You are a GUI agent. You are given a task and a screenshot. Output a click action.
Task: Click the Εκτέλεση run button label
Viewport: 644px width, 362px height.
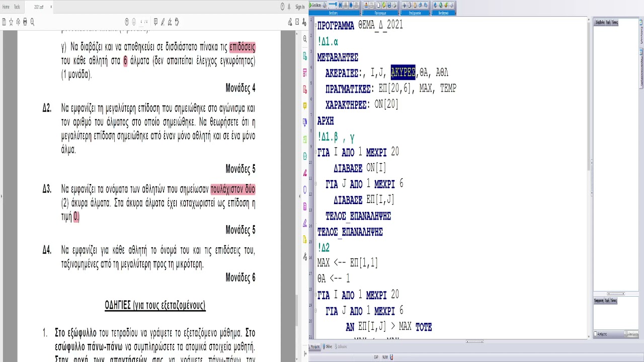(317, 5)
